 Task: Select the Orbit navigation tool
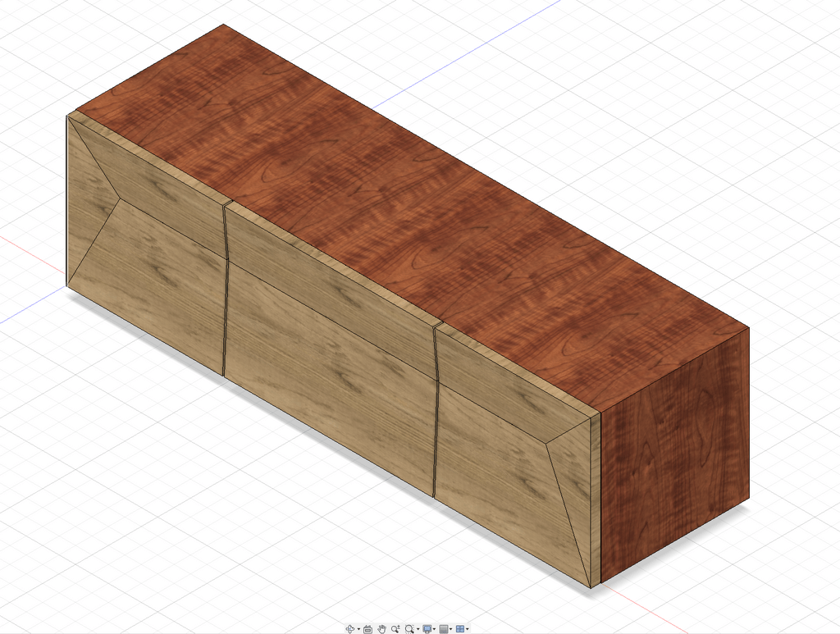point(349,629)
